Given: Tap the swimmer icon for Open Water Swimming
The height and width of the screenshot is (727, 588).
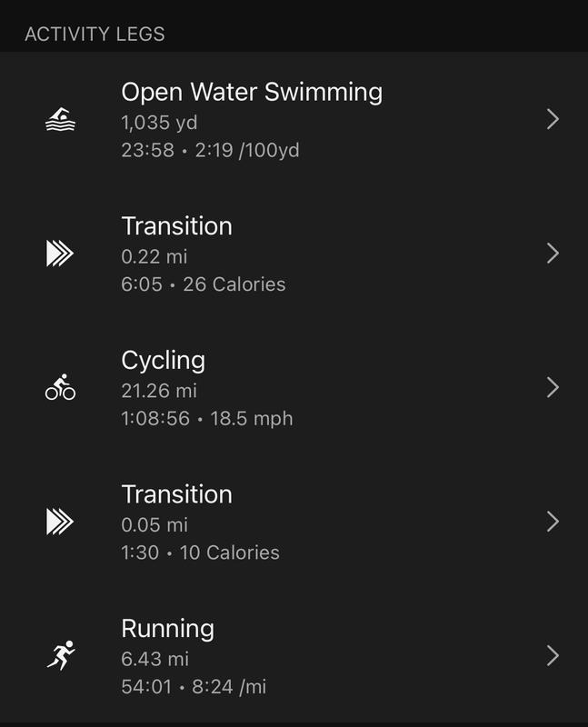Looking at the screenshot, I should (x=60, y=120).
